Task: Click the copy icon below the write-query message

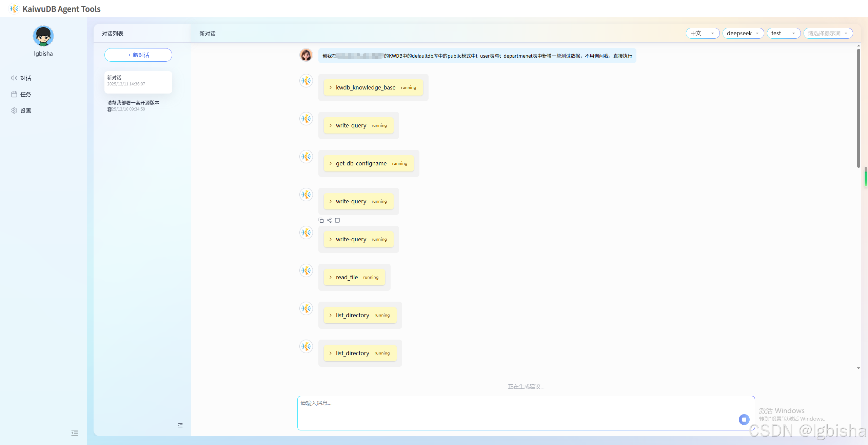Action: point(321,220)
